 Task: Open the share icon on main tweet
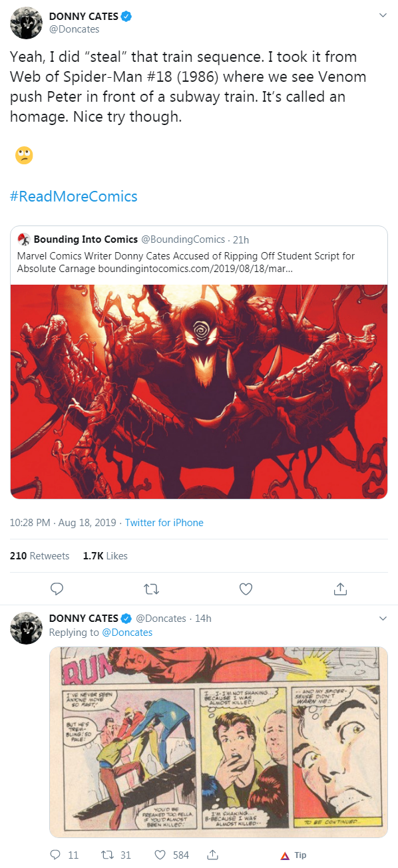(x=340, y=589)
